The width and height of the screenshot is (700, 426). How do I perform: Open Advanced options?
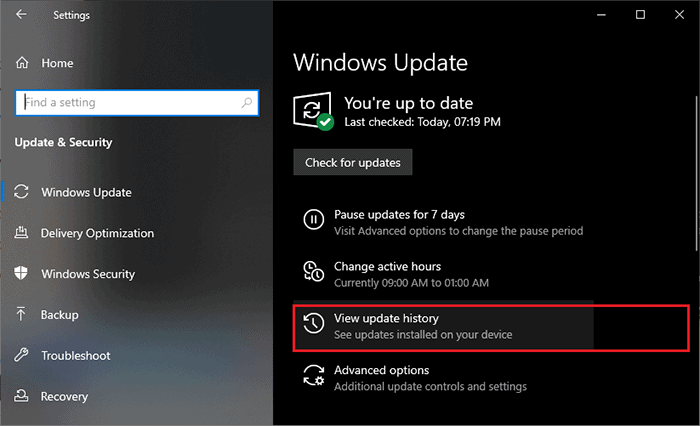pyautogui.click(x=443, y=378)
